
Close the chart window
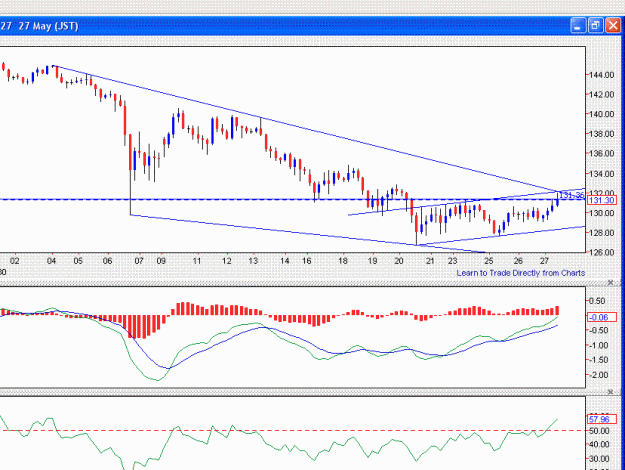pos(613,26)
